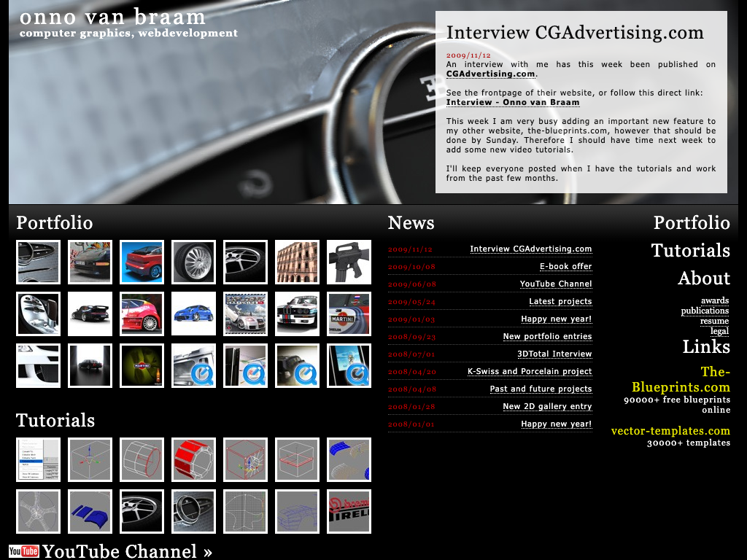Open the white BMW race car thumbnail
Viewport: 747px width, 560px height.
click(x=297, y=314)
